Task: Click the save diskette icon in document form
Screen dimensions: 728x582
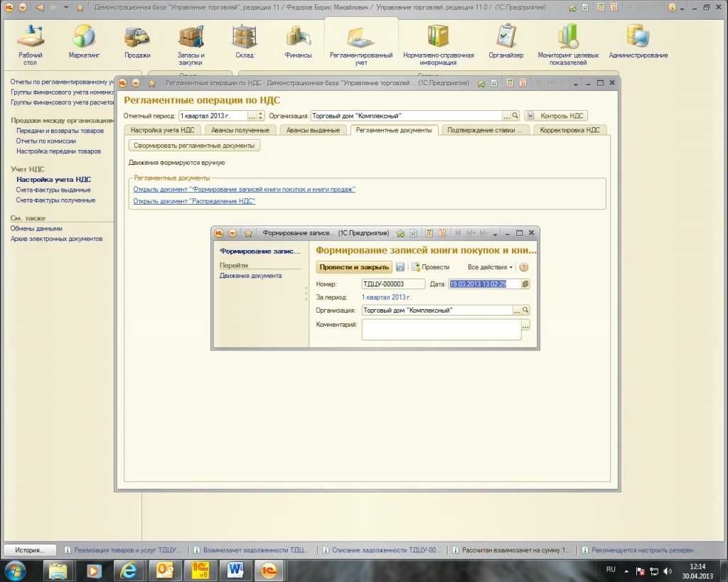Action: pyautogui.click(x=400, y=267)
